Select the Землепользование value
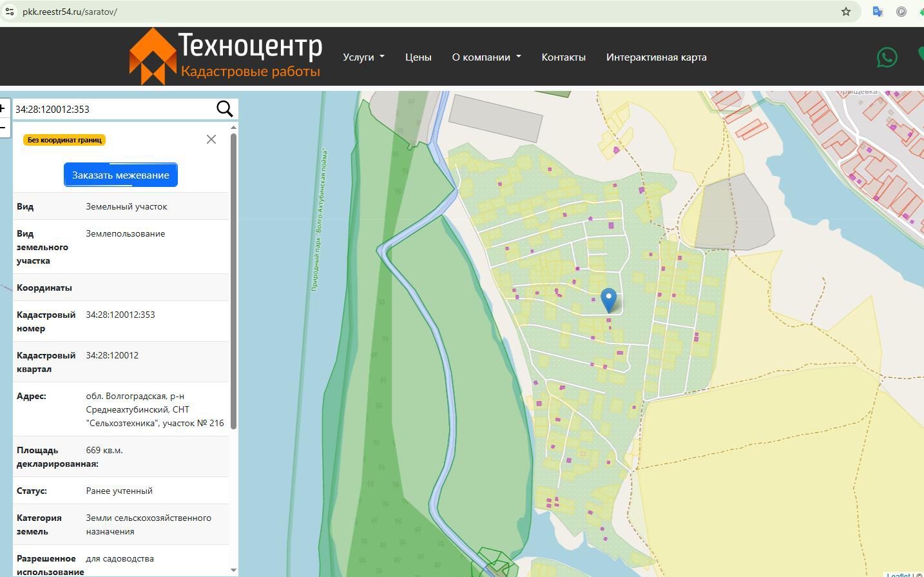 [x=126, y=233]
